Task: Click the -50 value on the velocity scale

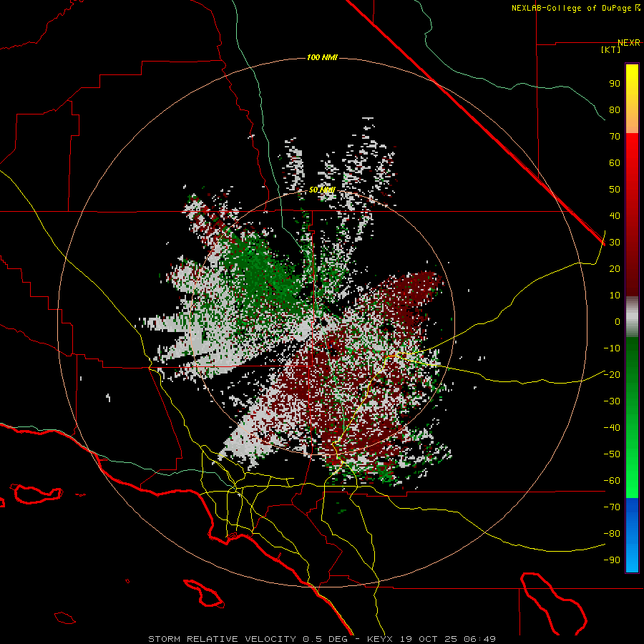Action: (612, 454)
